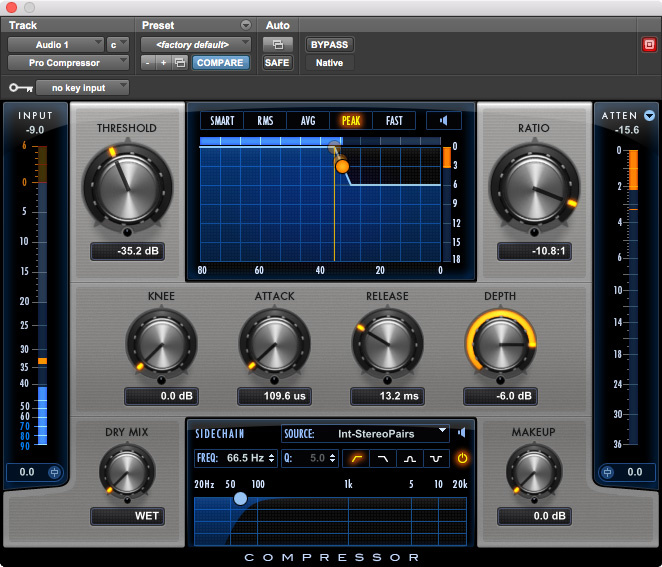Select PEAK detection mode
Image resolution: width=662 pixels, height=567 pixels.
click(351, 121)
